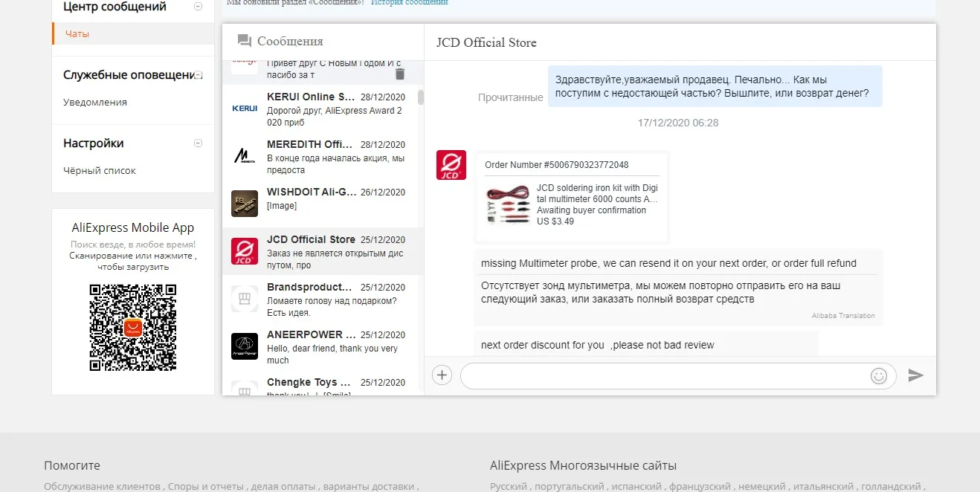Viewport: 980px width, 492px height.
Task: Click the AliExpress Mobile App heading
Action: [133, 228]
